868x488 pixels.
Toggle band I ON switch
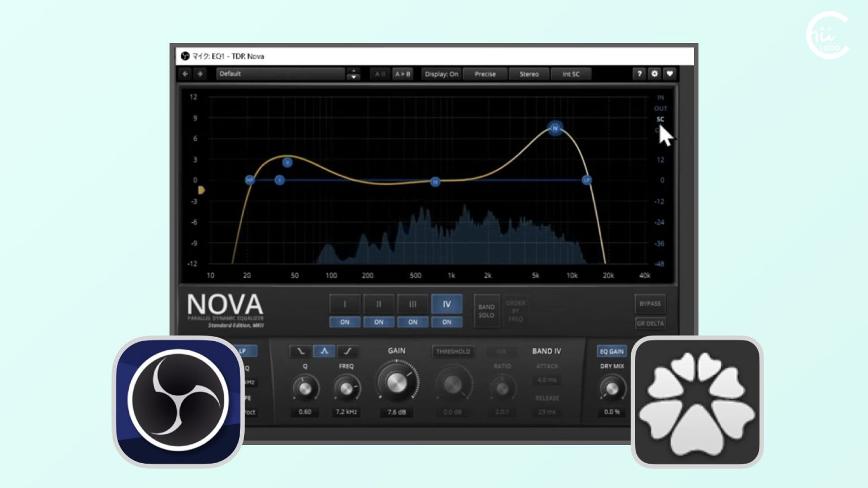coord(345,322)
